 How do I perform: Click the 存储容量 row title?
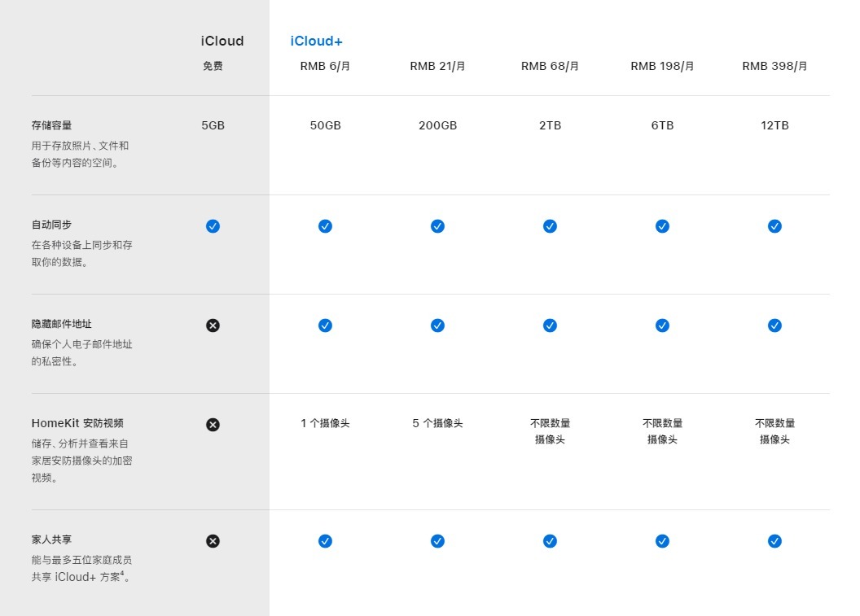point(52,125)
